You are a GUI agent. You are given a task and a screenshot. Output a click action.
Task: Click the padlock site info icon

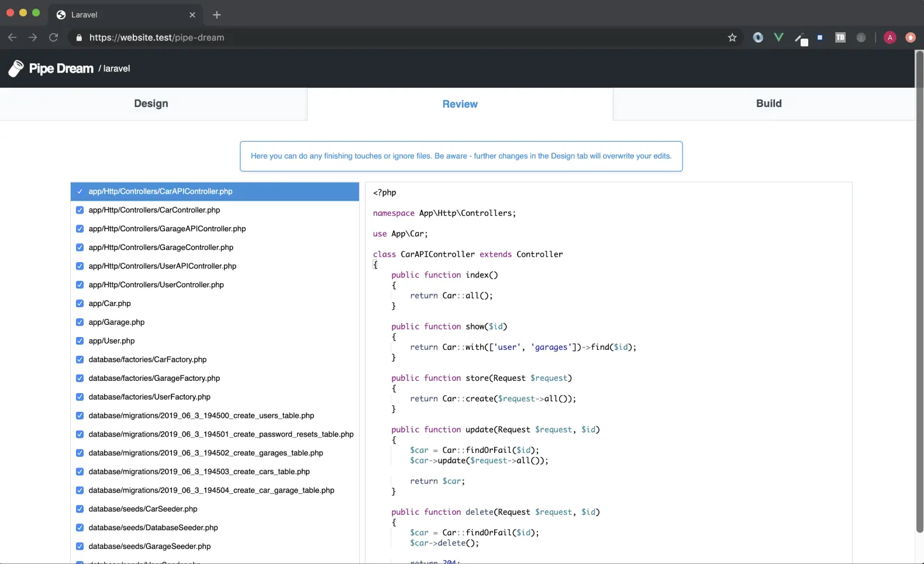[79, 37]
